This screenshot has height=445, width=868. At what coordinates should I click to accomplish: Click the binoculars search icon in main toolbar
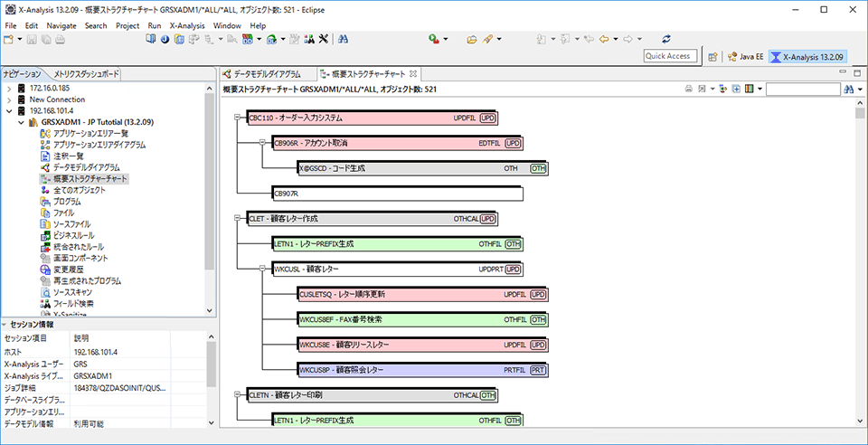pyautogui.click(x=342, y=39)
